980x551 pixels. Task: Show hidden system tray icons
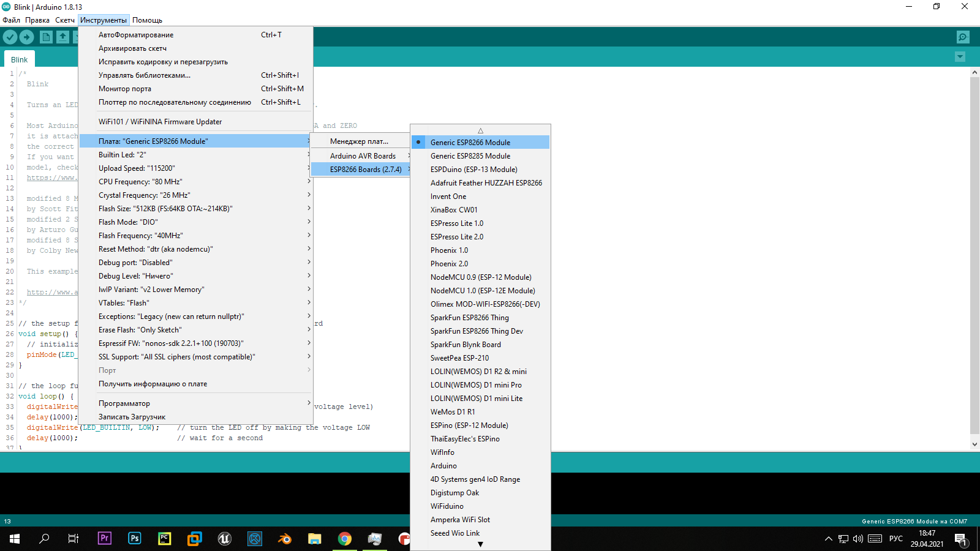[829, 539]
